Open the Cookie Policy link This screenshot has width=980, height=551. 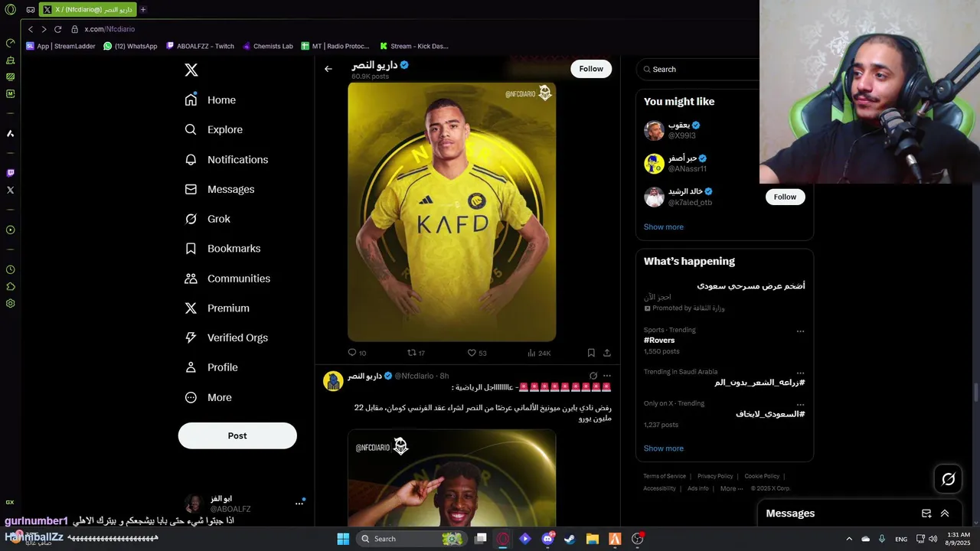[762, 476]
